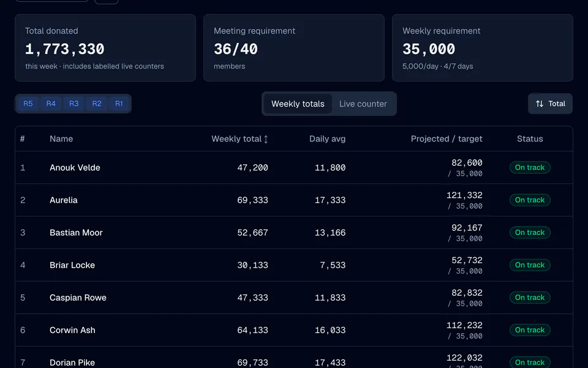588x368 pixels.
Task: Switch to the Live counter tab
Action: point(363,104)
